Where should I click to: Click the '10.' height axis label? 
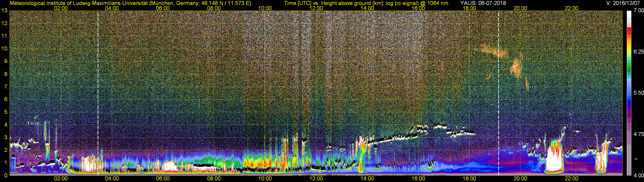coord(5,49)
